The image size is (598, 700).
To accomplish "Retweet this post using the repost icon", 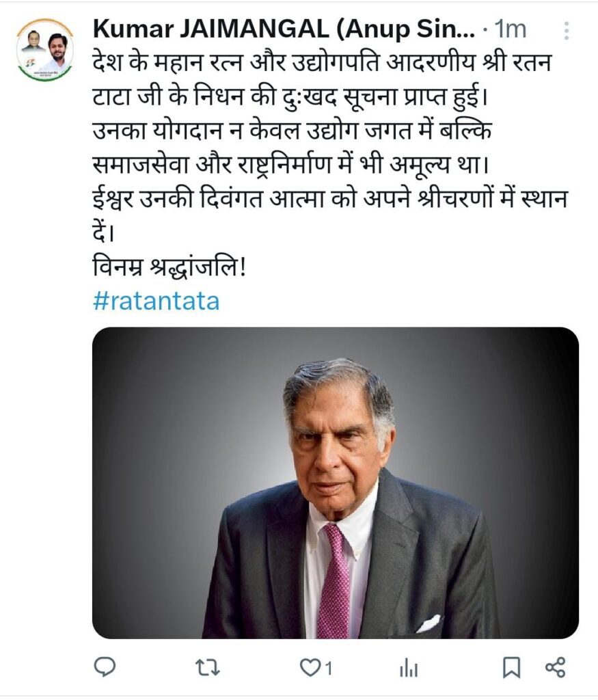I will tap(204, 667).
